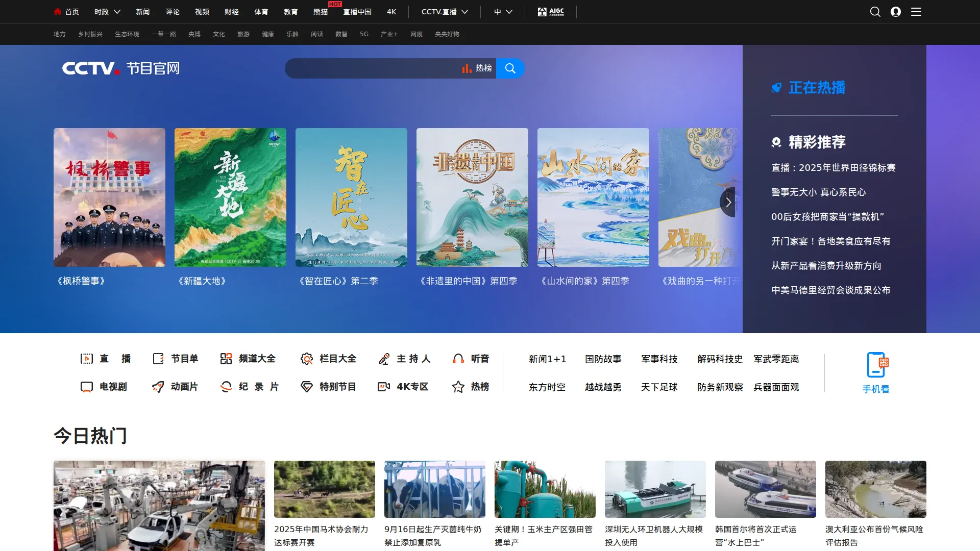Open the 财经 menu item
This screenshot has height=551, width=980.
coord(232,12)
